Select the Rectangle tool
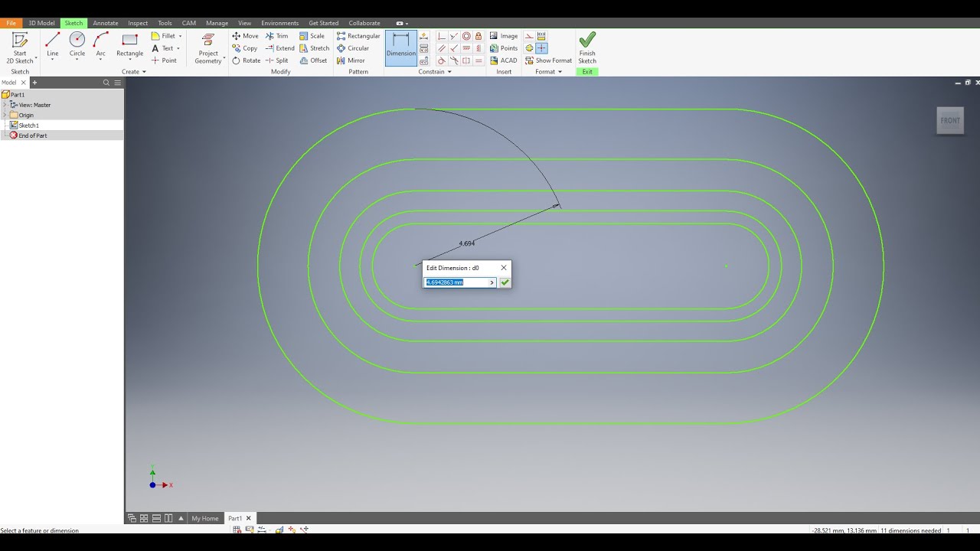 click(x=129, y=44)
